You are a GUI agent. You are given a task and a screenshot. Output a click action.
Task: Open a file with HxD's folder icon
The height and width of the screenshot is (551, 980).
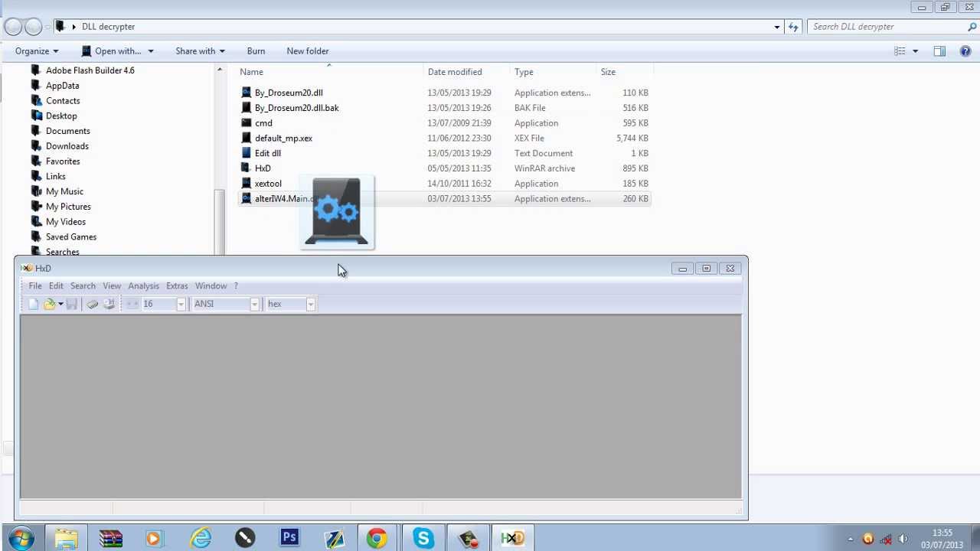click(50, 304)
